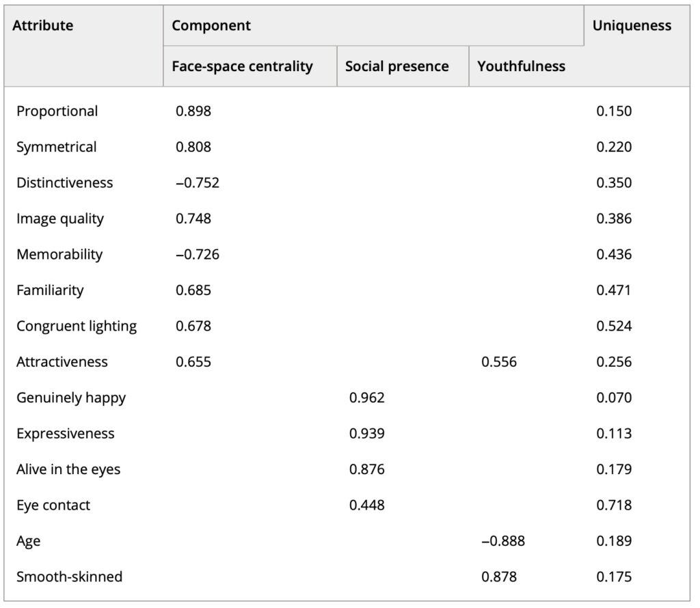
Task: Select Congruent lighting loading 0.678
Action: point(193,326)
